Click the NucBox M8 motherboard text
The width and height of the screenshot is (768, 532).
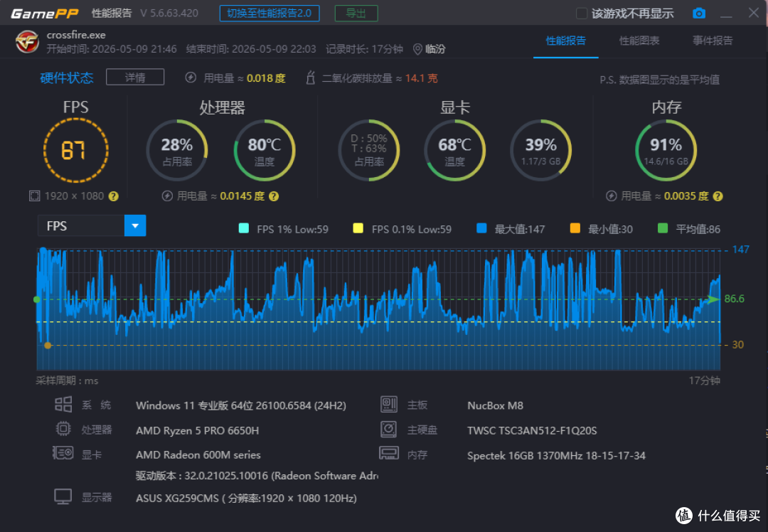(495, 405)
